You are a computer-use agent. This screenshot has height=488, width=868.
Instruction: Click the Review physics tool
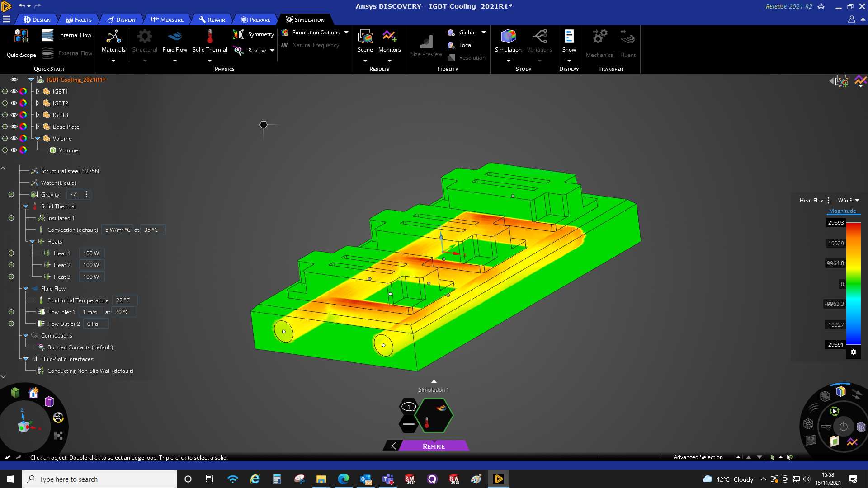point(250,51)
